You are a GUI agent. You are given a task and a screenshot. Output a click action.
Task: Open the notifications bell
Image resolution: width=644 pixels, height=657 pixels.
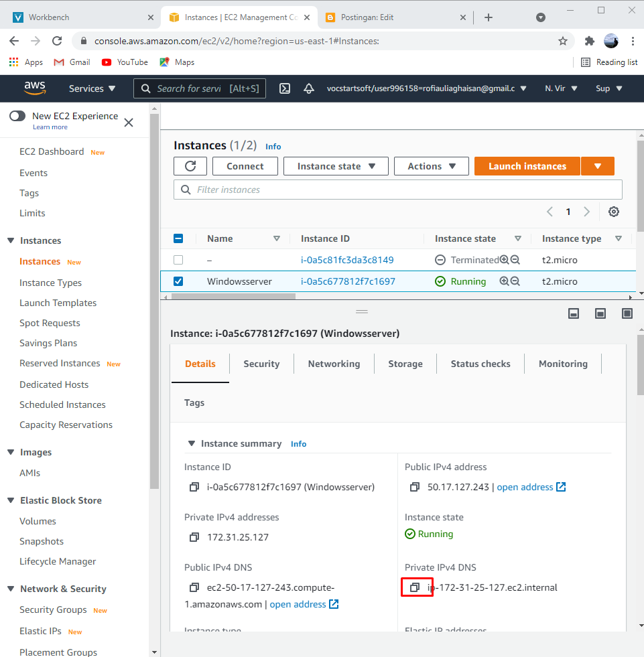coord(309,88)
